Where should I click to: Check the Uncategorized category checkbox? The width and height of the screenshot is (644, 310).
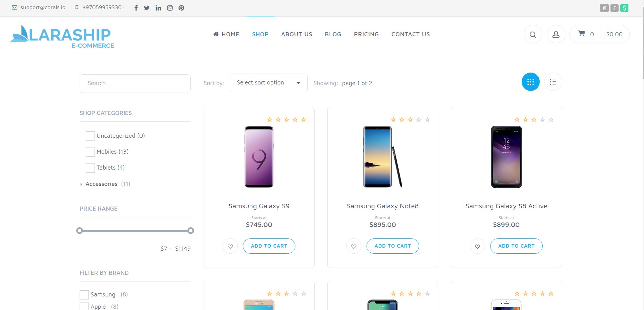(x=90, y=136)
